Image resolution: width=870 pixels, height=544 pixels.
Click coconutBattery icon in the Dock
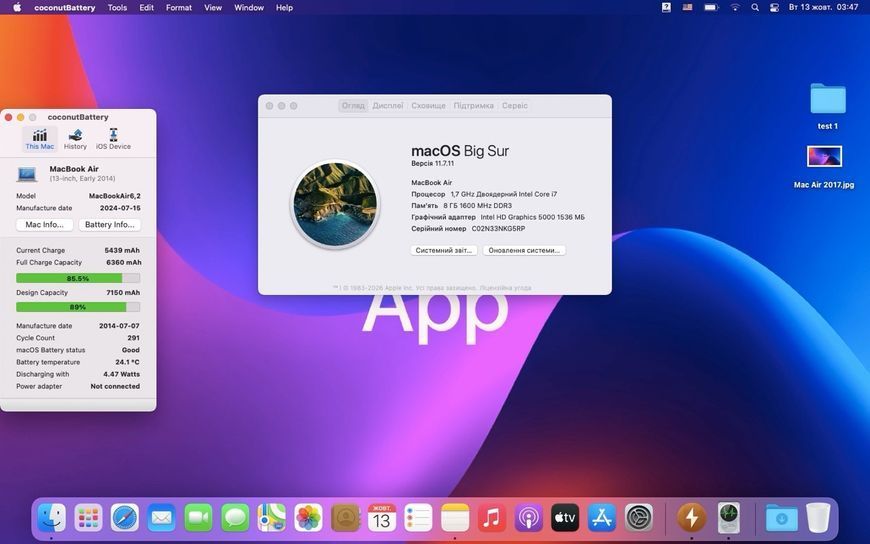(x=691, y=518)
